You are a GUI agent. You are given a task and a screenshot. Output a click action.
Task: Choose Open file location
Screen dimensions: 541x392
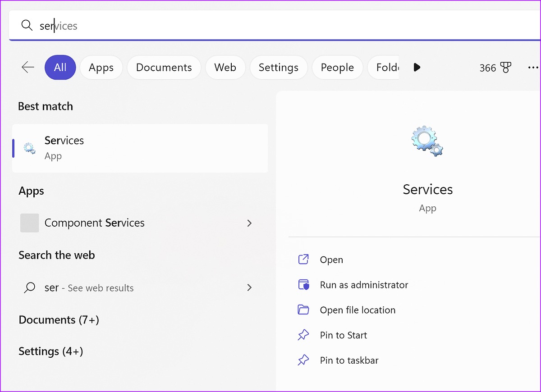(358, 310)
